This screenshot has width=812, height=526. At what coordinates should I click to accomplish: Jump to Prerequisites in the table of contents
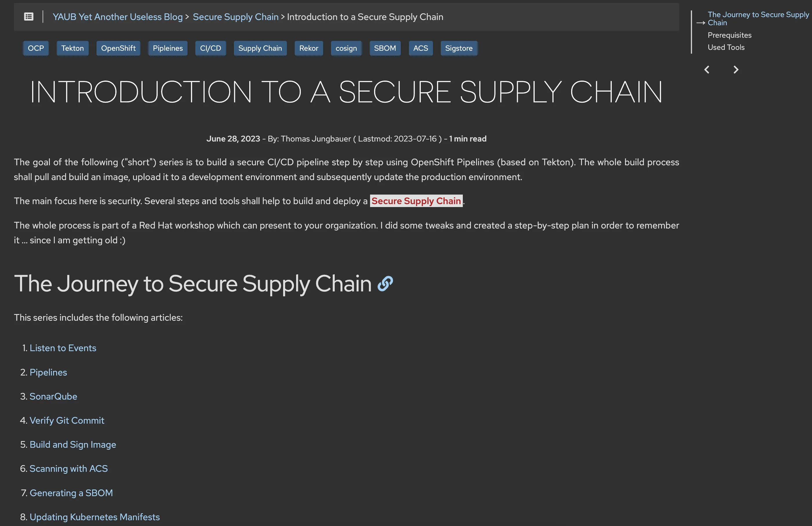pos(729,35)
